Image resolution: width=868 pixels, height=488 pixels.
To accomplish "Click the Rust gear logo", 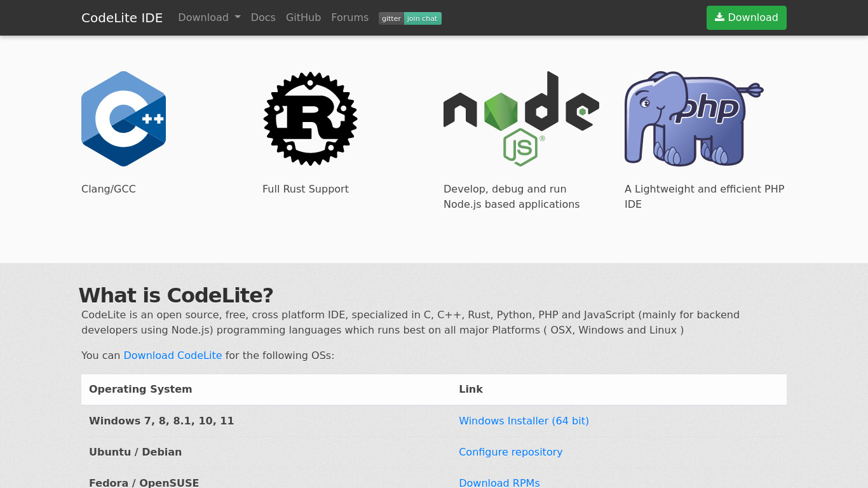I will coord(310,119).
